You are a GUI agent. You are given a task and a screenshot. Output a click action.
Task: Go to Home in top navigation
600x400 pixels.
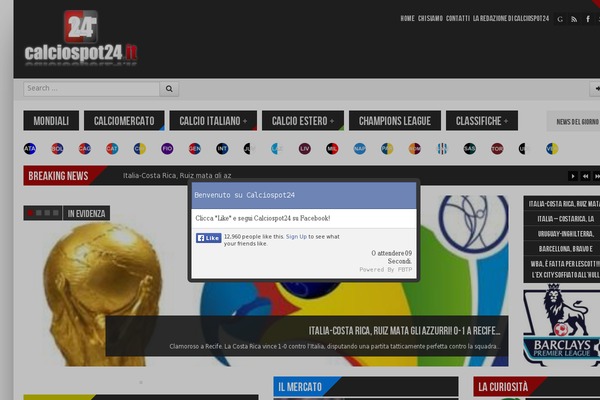[408, 18]
